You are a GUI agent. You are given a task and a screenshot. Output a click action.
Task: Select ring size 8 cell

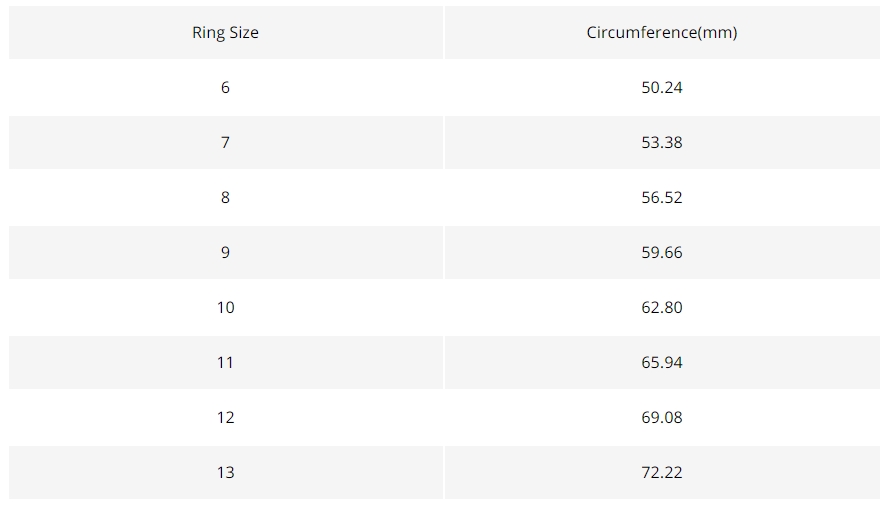click(x=226, y=197)
